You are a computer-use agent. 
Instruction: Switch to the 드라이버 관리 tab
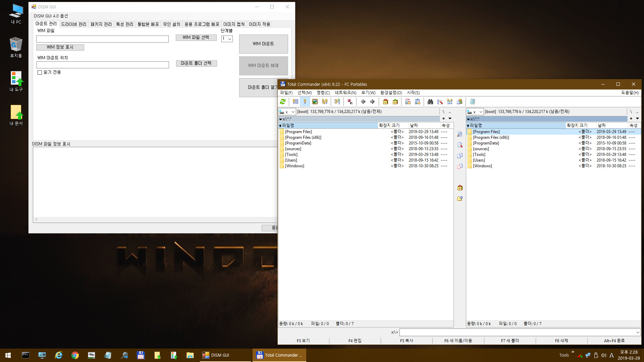coord(73,24)
